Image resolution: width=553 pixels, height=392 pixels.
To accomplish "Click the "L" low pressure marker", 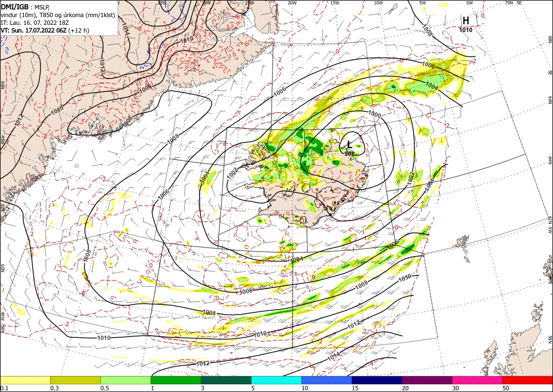I will pos(349,144).
